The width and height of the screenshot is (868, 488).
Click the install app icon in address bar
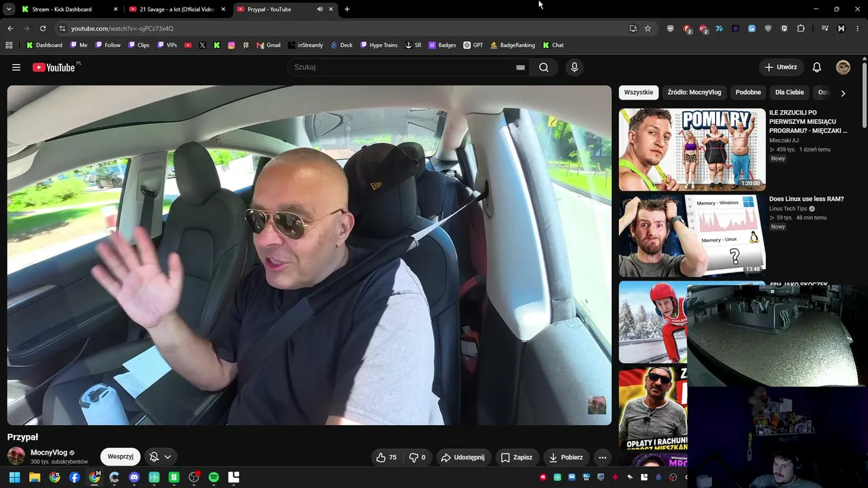coord(633,28)
